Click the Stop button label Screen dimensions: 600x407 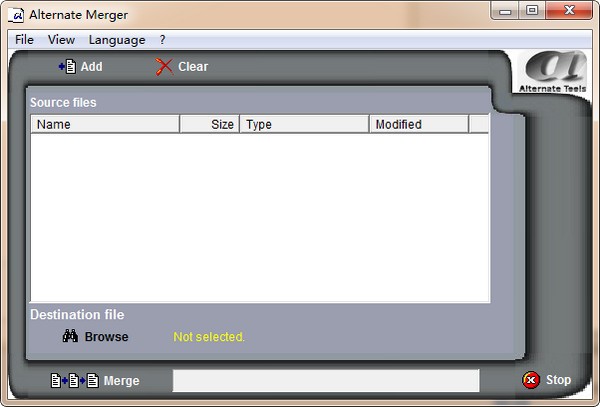[x=558, y=380]
